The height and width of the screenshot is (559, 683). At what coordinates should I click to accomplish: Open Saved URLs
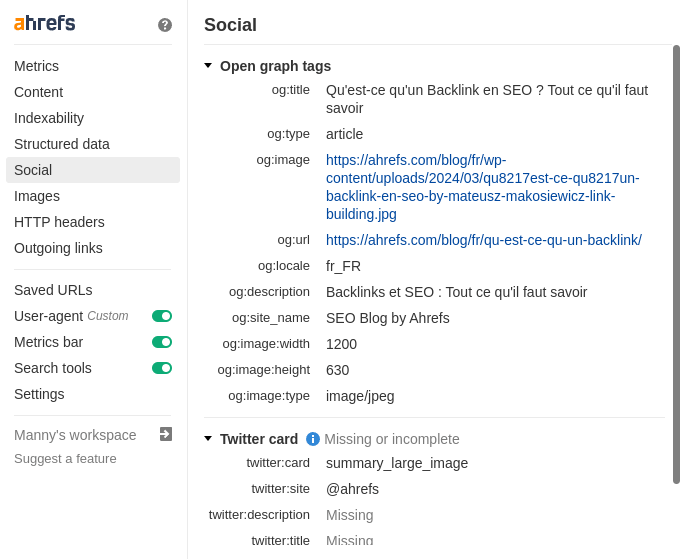click(53, 290)
